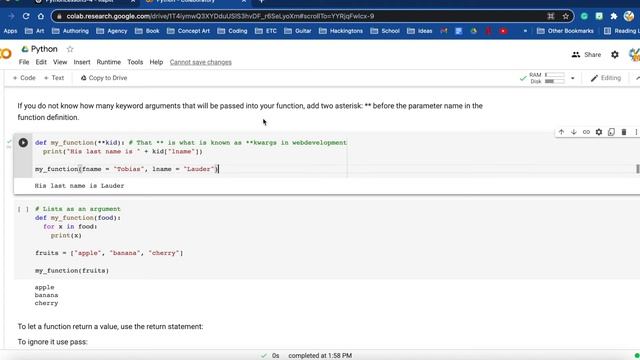
Task: Click the green square extension icon
Action: coord(599,16)
